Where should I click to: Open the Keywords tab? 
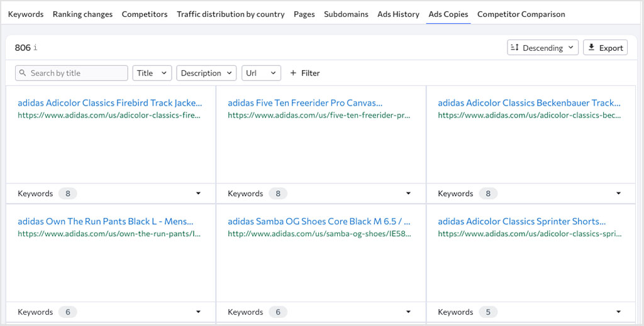(25, 14)
